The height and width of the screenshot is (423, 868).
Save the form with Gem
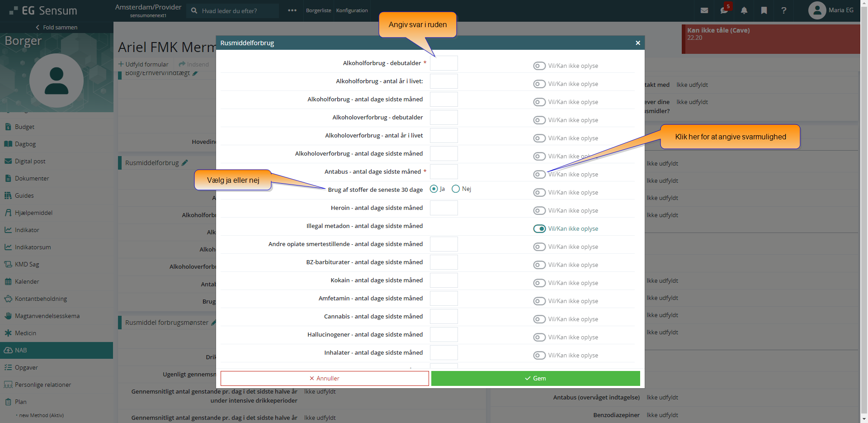535,378
